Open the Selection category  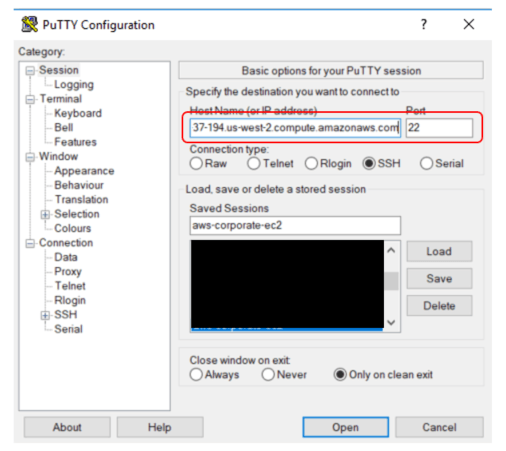pos(77,214)
